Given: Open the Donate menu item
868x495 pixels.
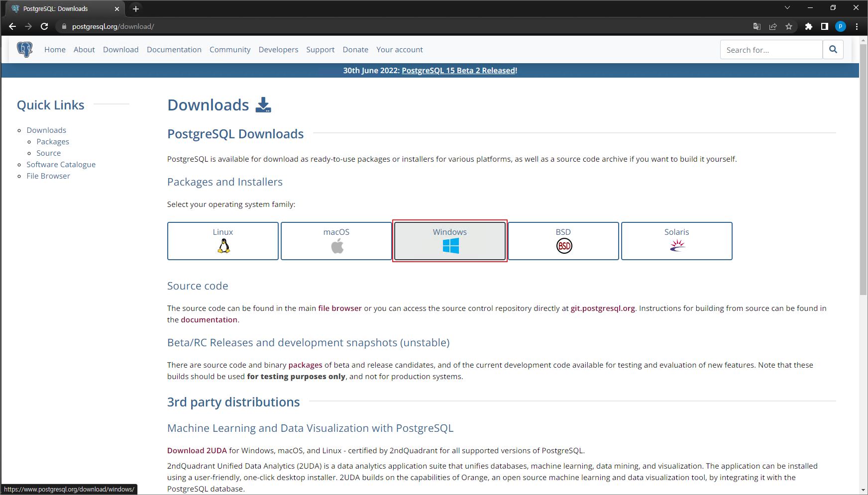Looking at the screenshot, I should click(355, 49).
